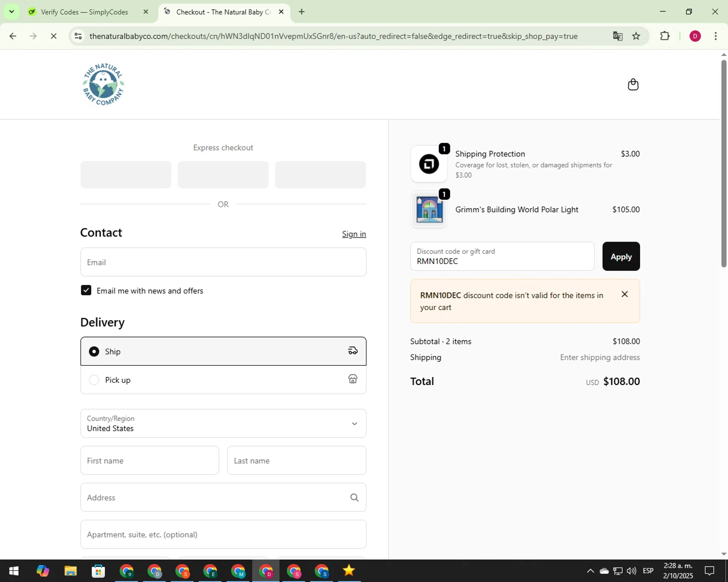Screen dimensions: 728x582
Task: Close the Verify Codes SimplyCodes tab
Action: [146, 12]
